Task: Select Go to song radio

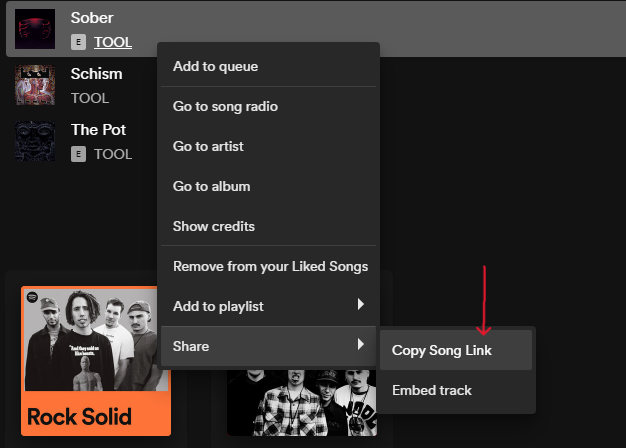Action: [x=225, y=106]
